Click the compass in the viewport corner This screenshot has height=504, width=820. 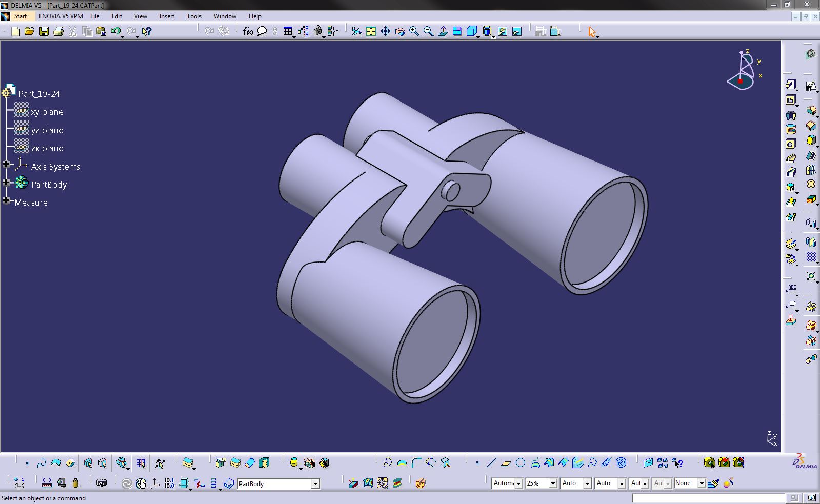743,70
